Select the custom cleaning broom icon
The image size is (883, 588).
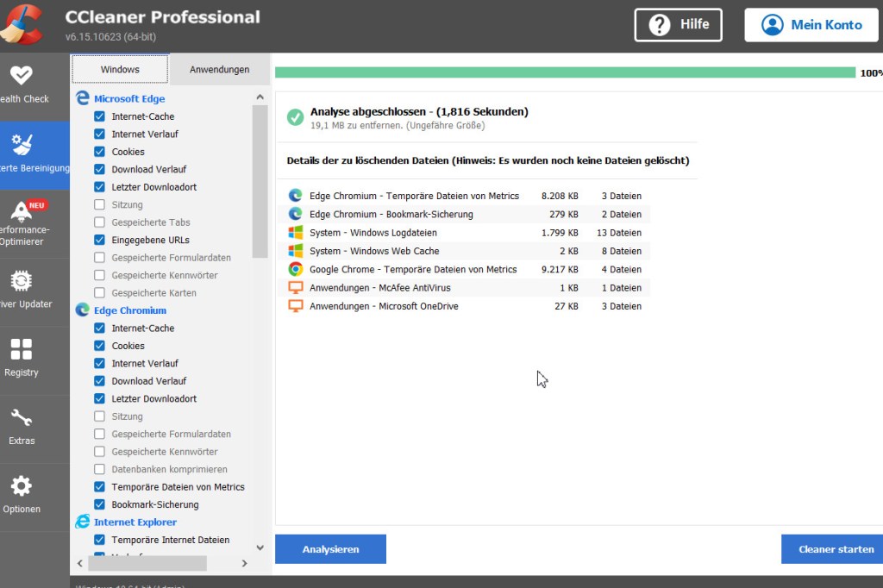(22, 144)
